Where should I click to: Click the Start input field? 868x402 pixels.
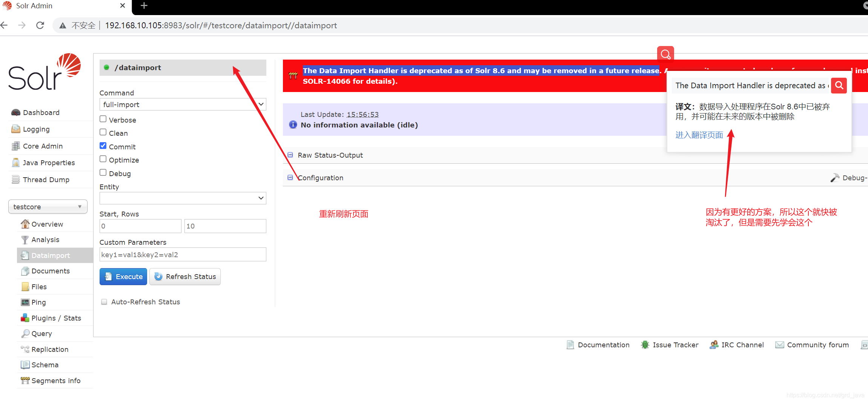point(140,226)
